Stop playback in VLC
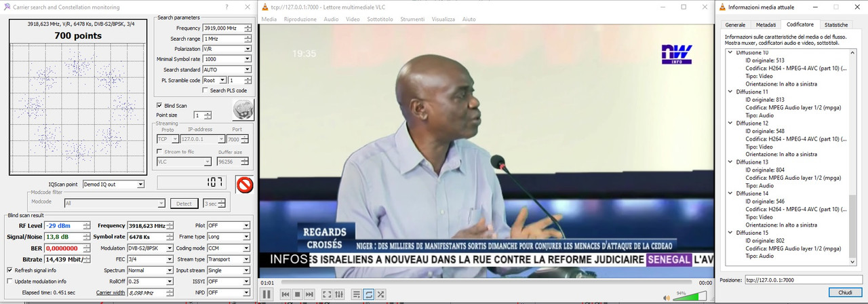This screenshot has height=304, width=868. 298,294
